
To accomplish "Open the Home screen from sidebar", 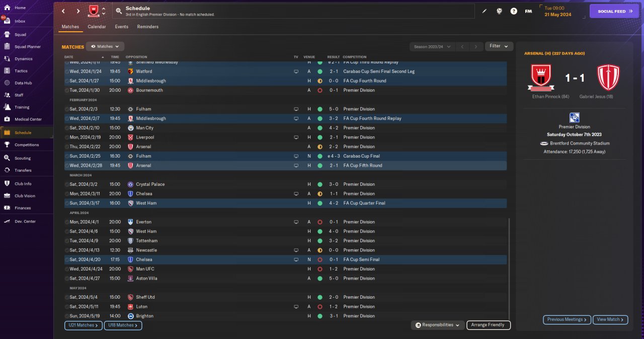I will pos(20,8).
